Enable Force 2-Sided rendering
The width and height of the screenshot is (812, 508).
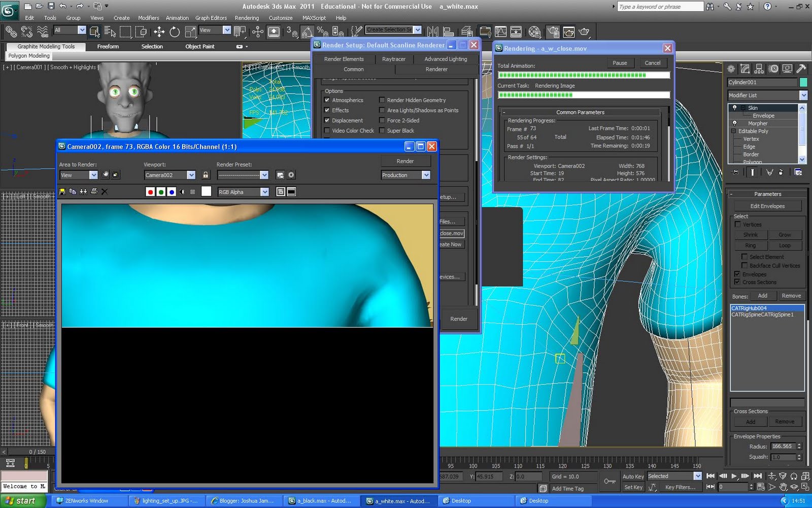pos(382,120)
